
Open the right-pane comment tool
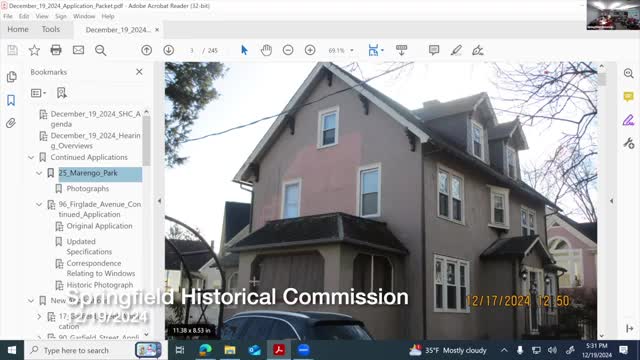pyautogui.click(x=629, y=97)
